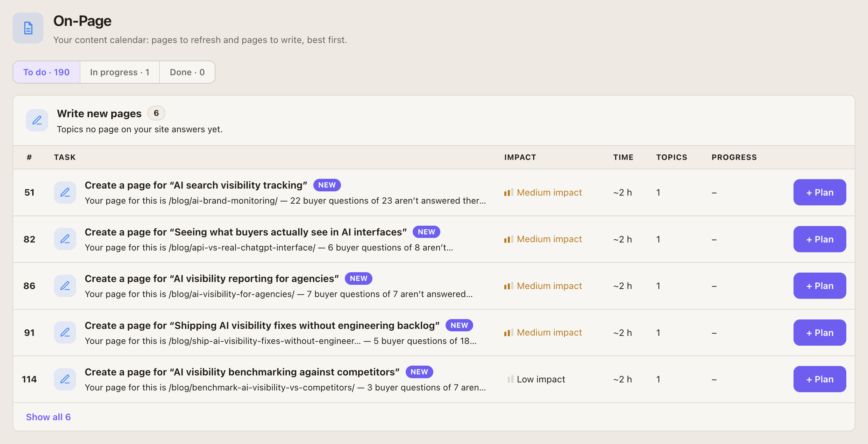Image resolution: width=868 pixels, height=444 pixels.
Task: Open the Done · 0 tab
Action: coord(187,72)
